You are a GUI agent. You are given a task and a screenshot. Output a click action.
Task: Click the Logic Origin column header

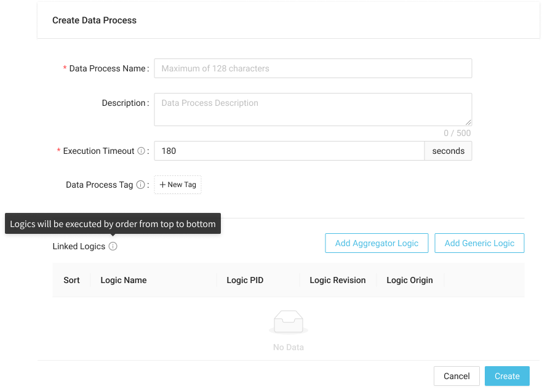click(x=410, y=280)
